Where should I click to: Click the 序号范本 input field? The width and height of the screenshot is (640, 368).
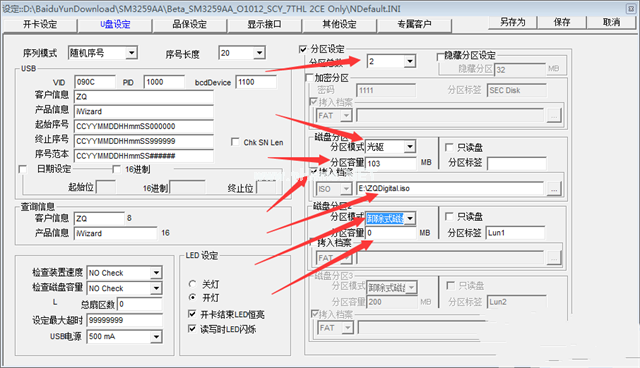144,156
